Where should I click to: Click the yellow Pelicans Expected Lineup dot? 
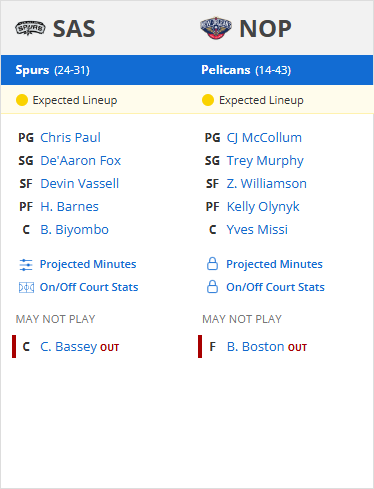pyautogui.click(x=208, y=100)
